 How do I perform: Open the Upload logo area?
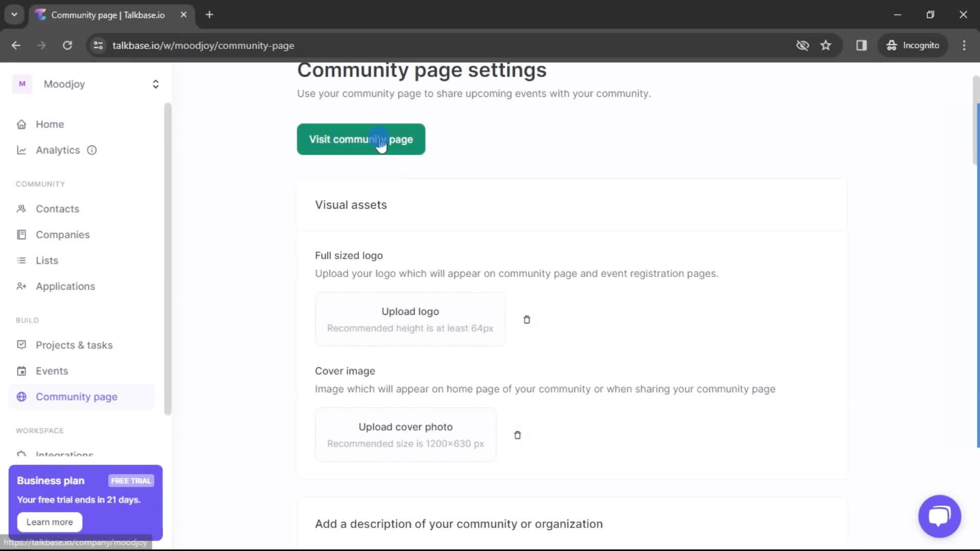[x=410, y=319]
